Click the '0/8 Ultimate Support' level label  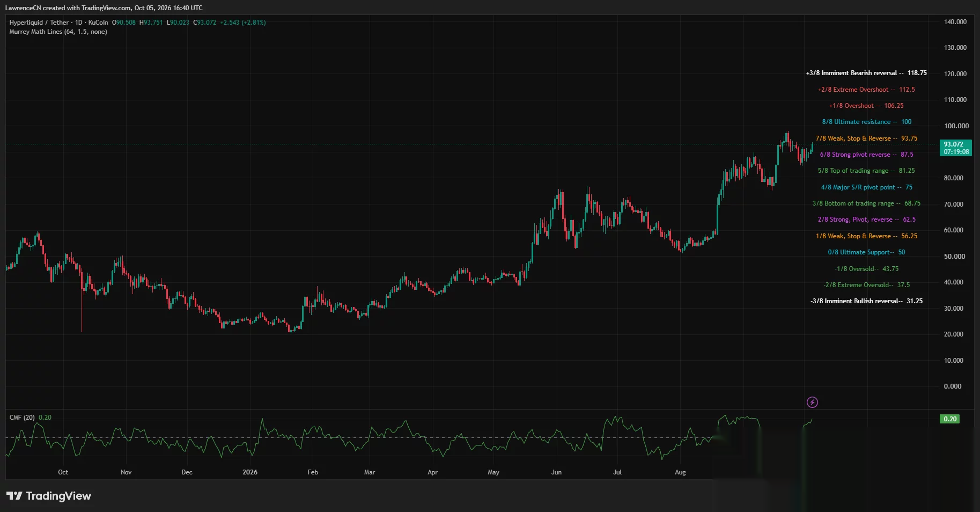coord(866,252)
